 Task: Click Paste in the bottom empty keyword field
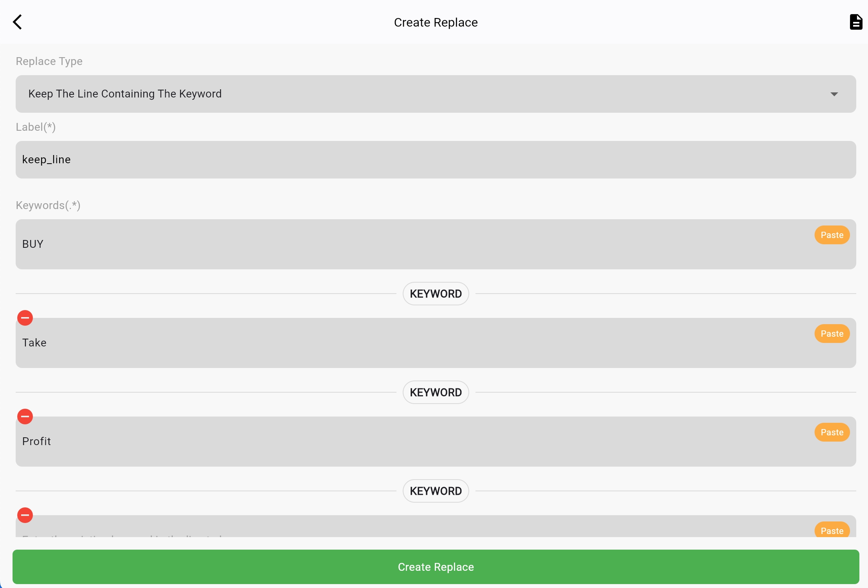click(x=832, y=530)
